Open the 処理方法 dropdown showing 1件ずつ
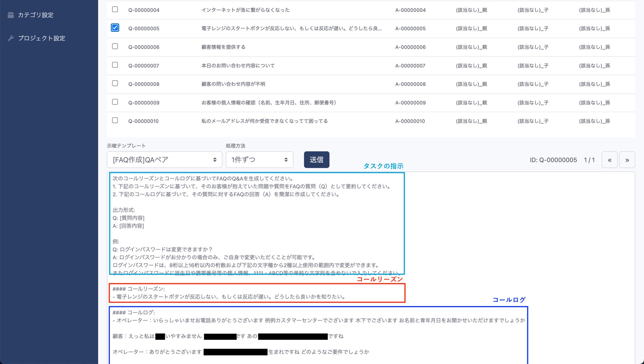 (259, 160)
